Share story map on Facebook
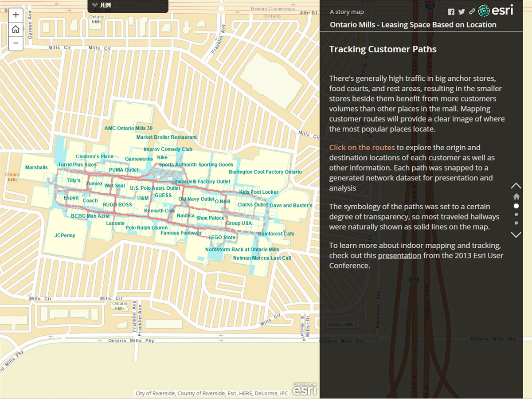Screen dimensions: 532x399 451,12
